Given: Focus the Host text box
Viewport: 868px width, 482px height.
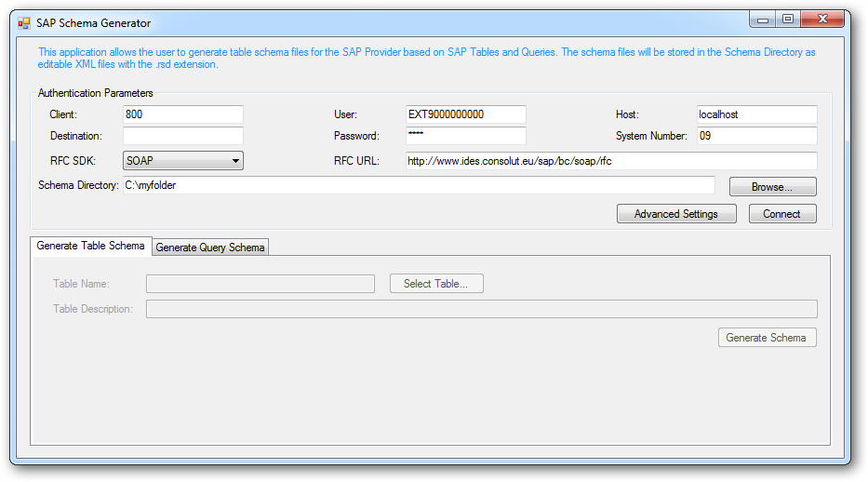Looking at the screenshot, I should pyautogui.click(x=756, y=114).
